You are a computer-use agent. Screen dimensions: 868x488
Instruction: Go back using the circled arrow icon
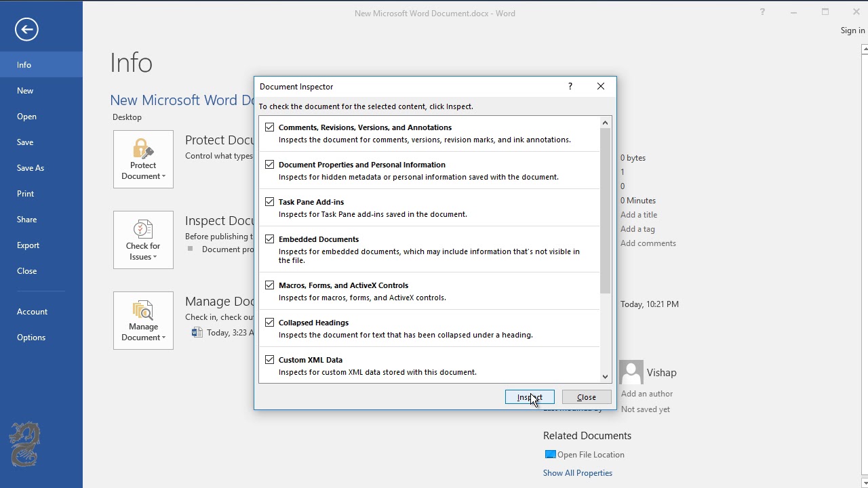26,29
